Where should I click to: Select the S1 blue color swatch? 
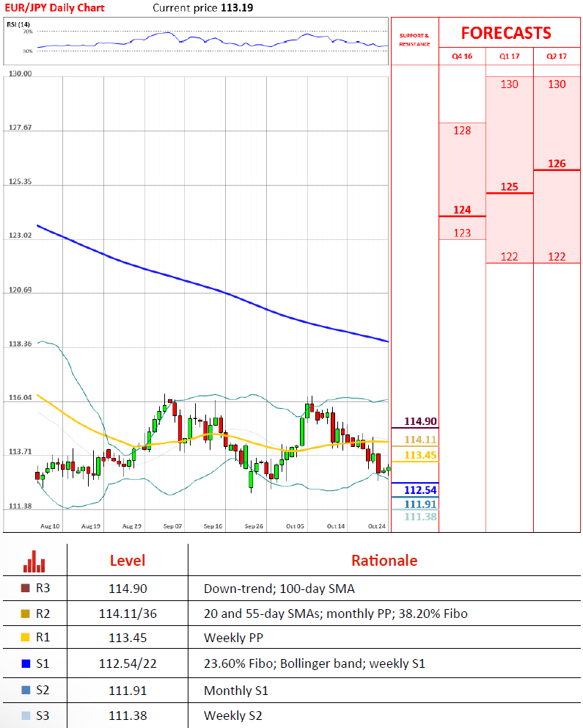click(x=26, y=663)
